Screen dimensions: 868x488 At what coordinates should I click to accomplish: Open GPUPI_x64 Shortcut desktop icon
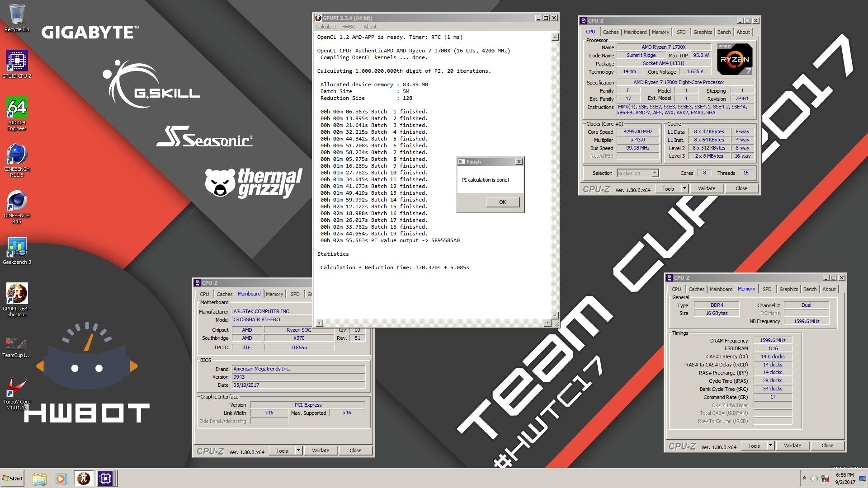tap(17, 300)
